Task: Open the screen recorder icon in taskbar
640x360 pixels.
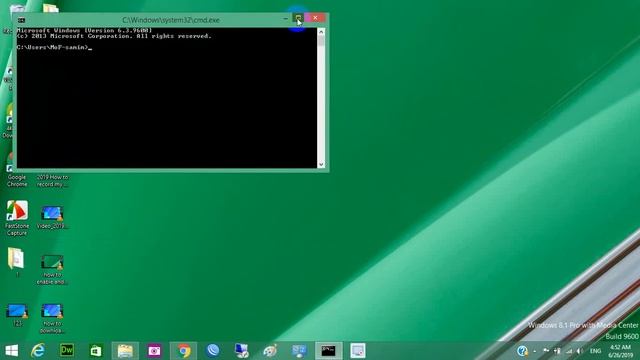Action: 358,351
